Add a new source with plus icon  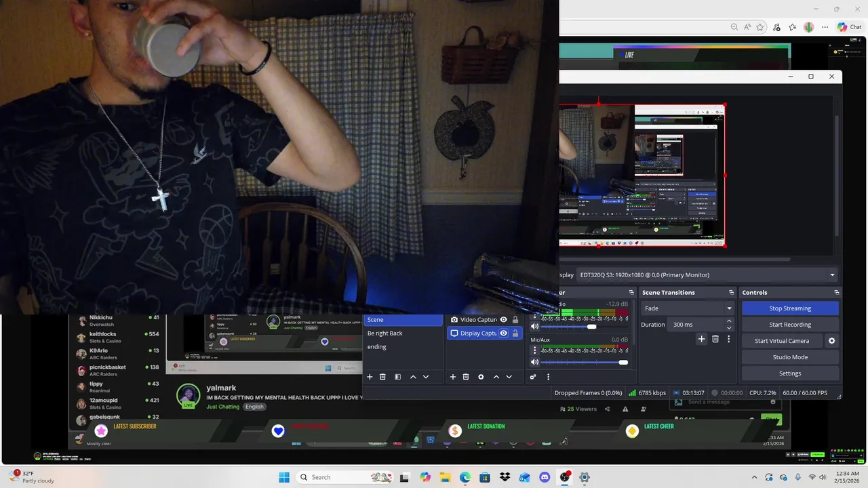[453, 377]
